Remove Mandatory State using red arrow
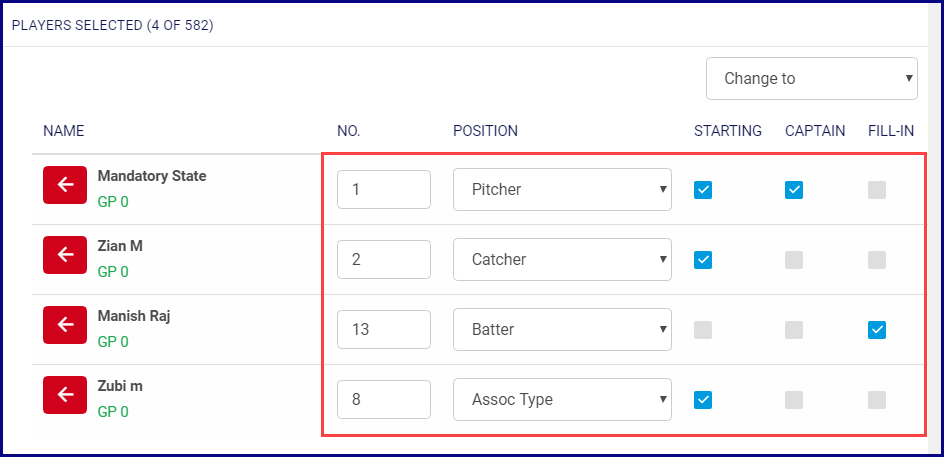 click(x=65, y=185)
